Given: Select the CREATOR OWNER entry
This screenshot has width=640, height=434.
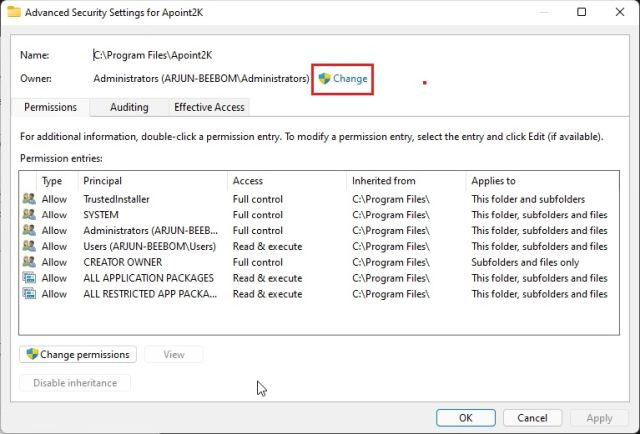Looking at the screenshot, I should click(319, 262).
